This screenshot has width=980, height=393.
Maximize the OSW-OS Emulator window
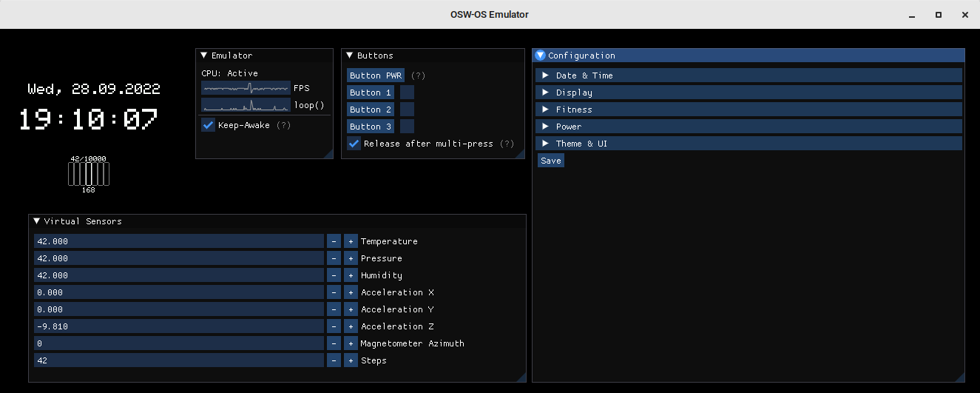pos(939,15)
